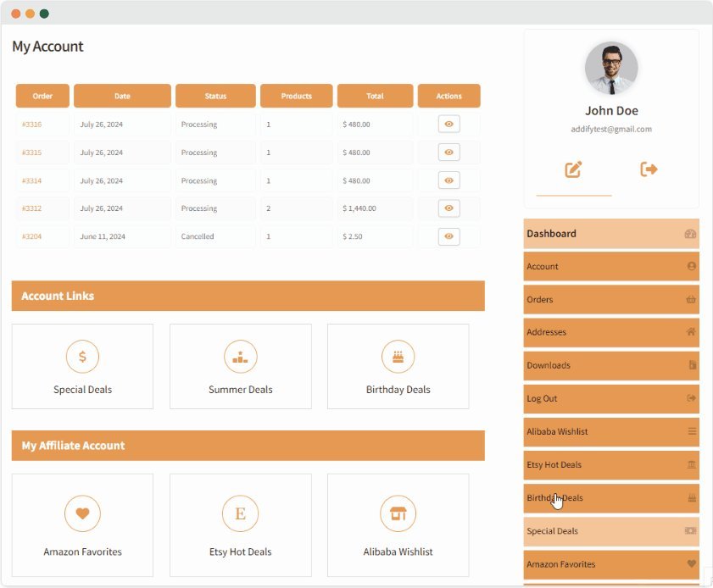
Task: Click the $ 2.50 total cell
Action: [375, 236]
